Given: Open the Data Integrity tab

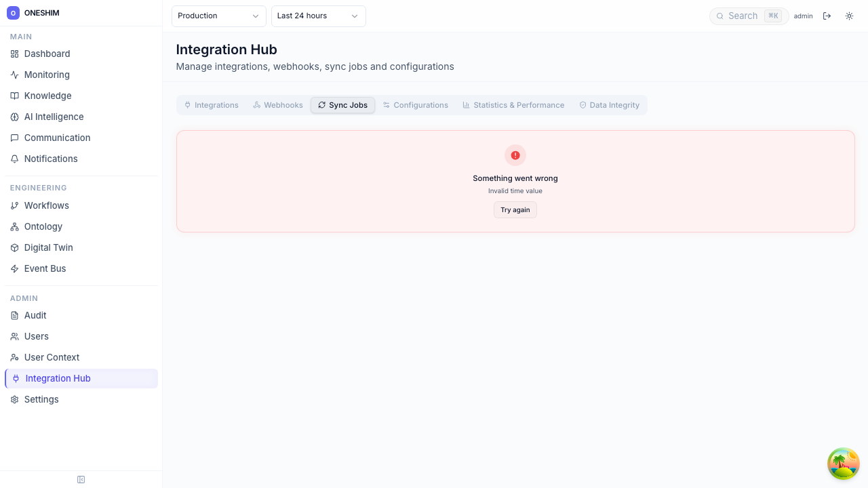Looking at the screenshot, I should click(x=608, y=105).
